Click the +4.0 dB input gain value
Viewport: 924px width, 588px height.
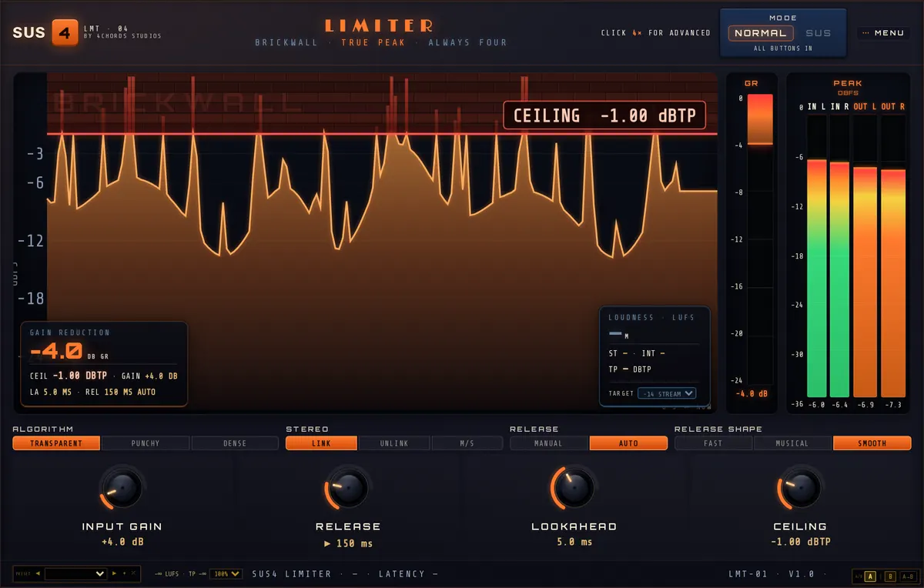click(x=122, y=543)
